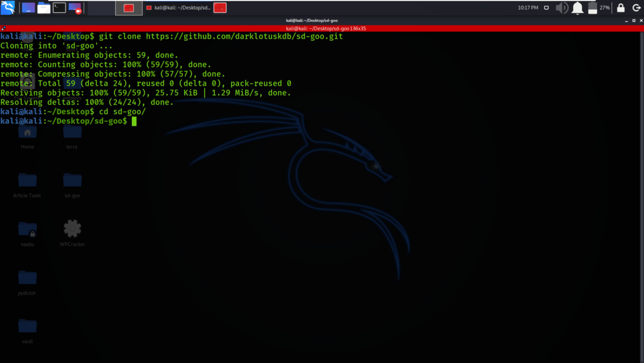Launch the terminal emulator from panel
The height and width of the screenshot is (363, 644).
(59, 7)
